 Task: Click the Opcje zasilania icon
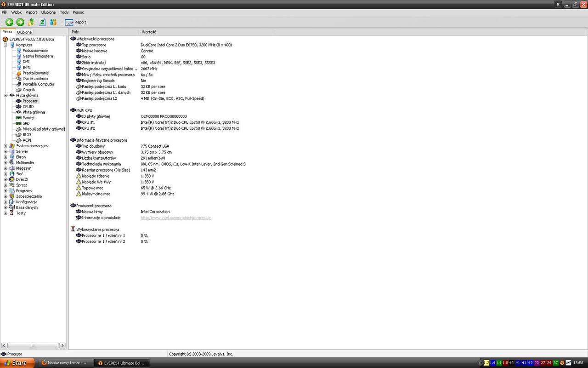(x=18, y=79)
